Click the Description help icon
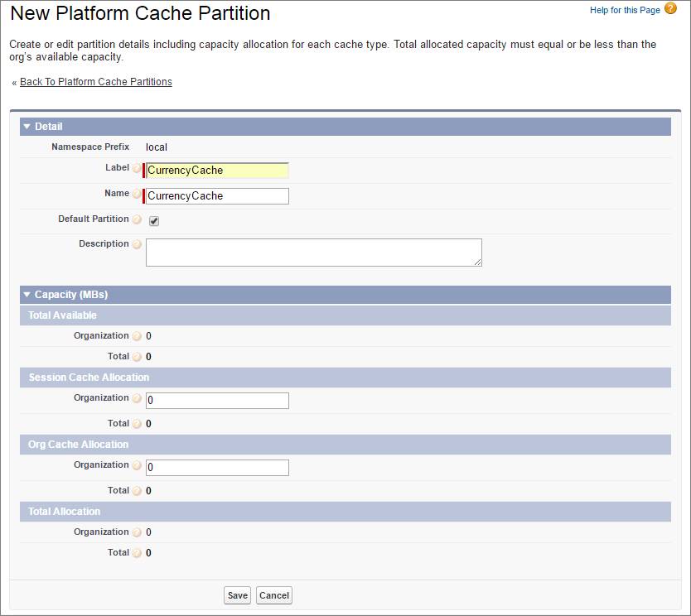 (137, 244)
